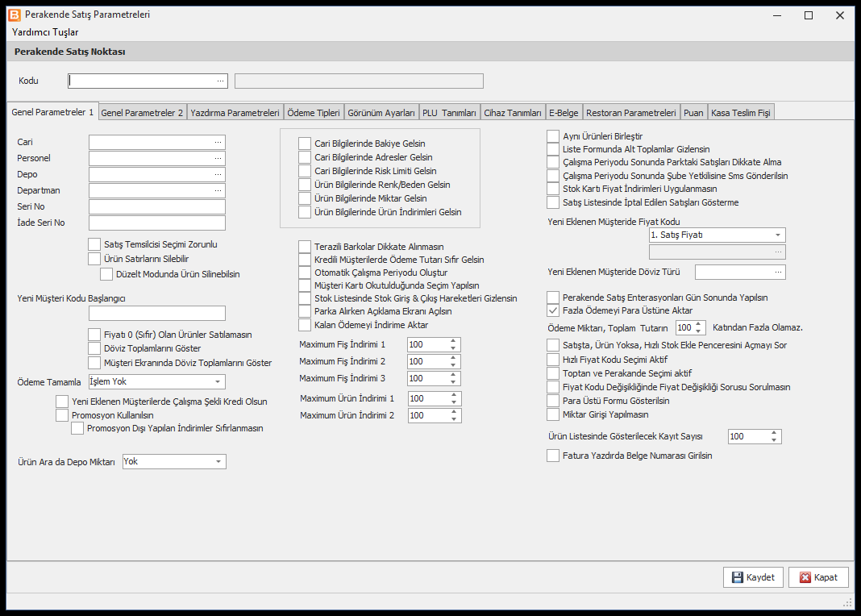The image size is (861, 616).
Task: Open lookup ellipsis in Kodu field
Action: coord(220,81)
